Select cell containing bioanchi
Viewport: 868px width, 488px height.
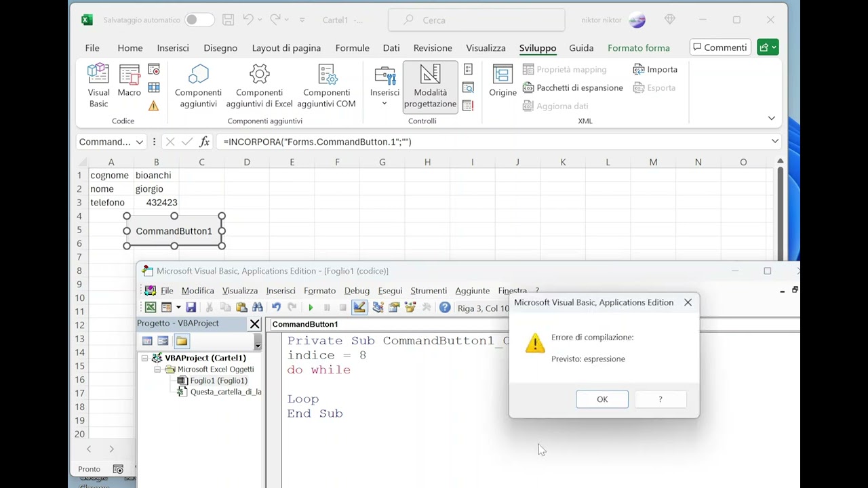(156, 175)
